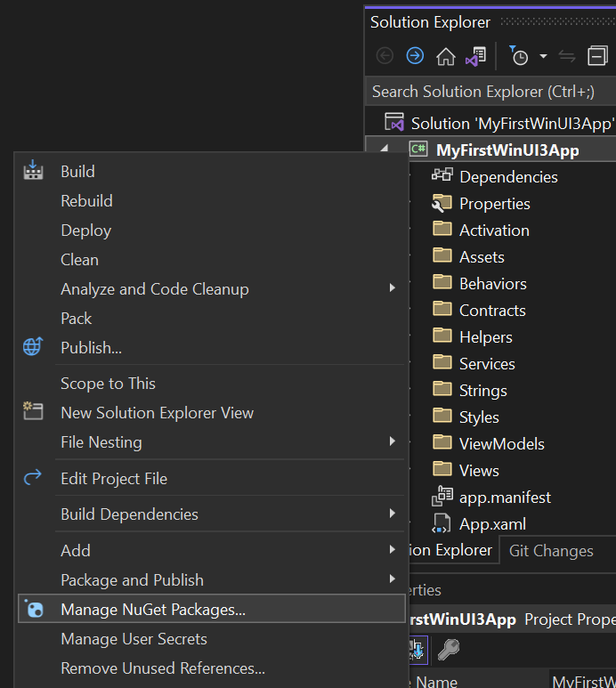Select the MyFirstWinUI3App project name

click(507, 150)
